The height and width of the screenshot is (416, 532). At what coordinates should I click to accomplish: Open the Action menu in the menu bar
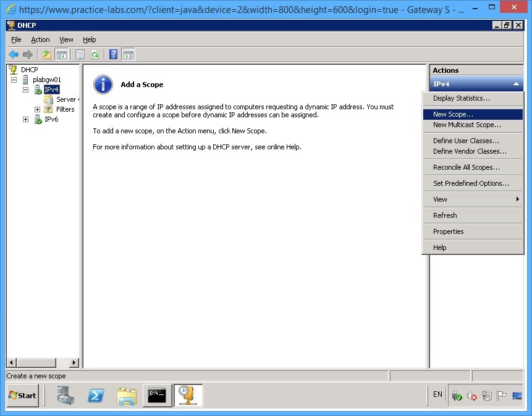click(40, 39)
